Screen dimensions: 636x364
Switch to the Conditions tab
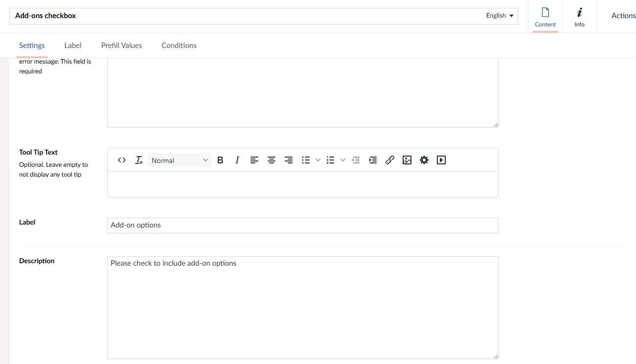[179, 45]
